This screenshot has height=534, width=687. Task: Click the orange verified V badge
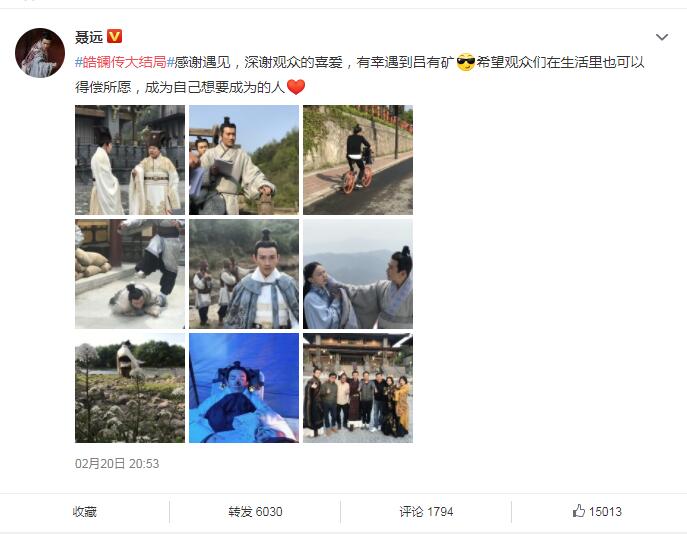tap(114, 36)
